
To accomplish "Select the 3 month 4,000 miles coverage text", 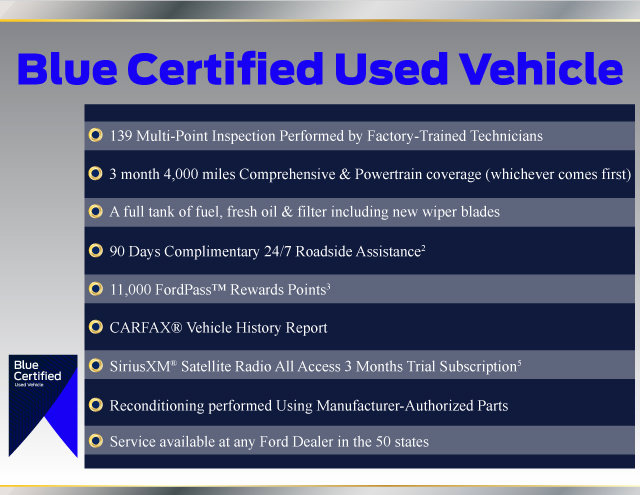I will click(370, 174).
